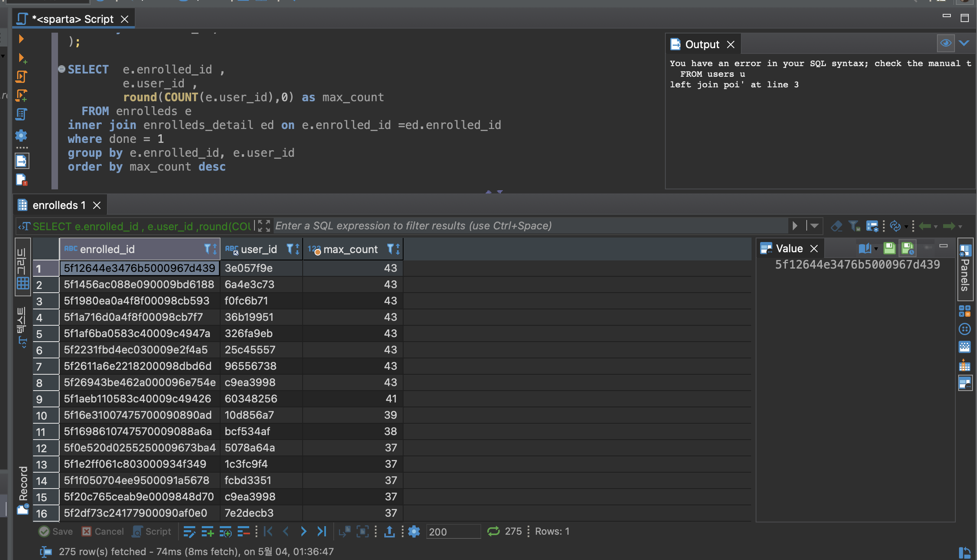The width and height of the screenshot is (977, 560).
Task: Click the erase filter icon
Action: 836,226
